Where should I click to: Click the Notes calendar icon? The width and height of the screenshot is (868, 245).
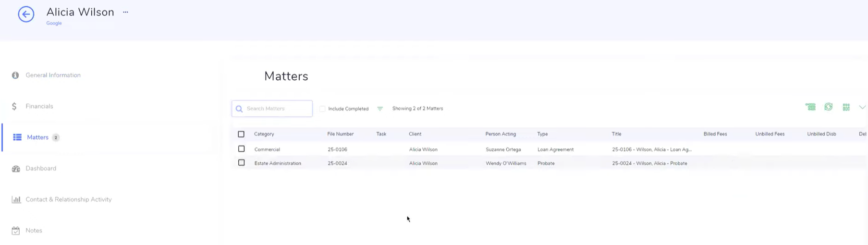pos(16,231)
